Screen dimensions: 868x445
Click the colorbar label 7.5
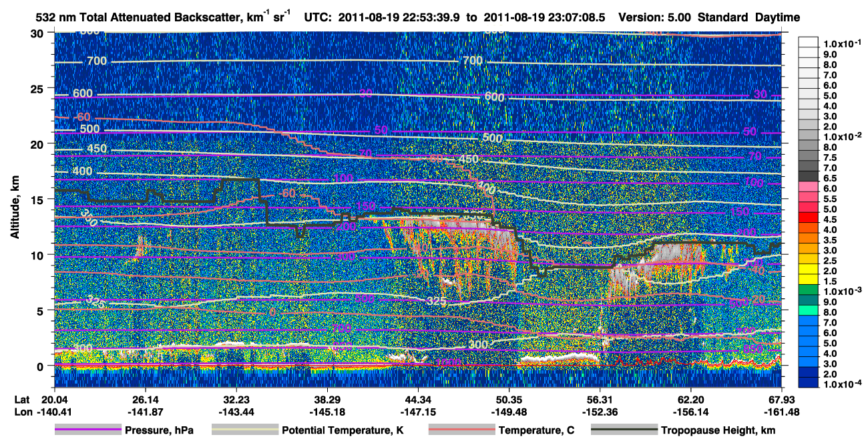click(x=829, y=157)
